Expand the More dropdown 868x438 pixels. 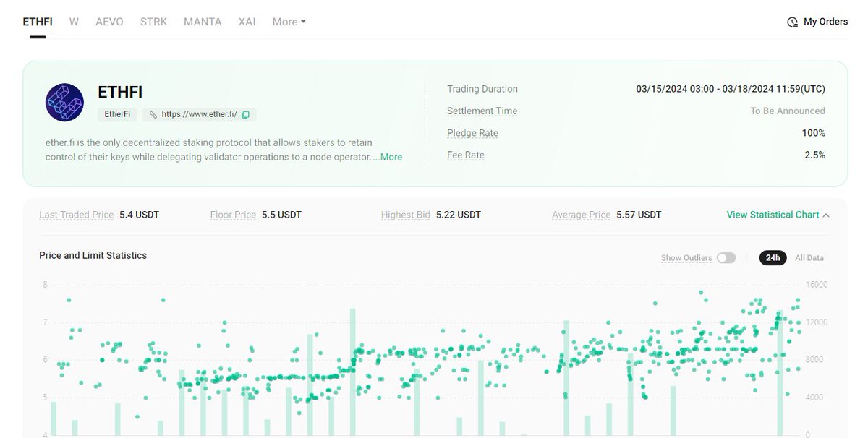(x=289, y=22)
